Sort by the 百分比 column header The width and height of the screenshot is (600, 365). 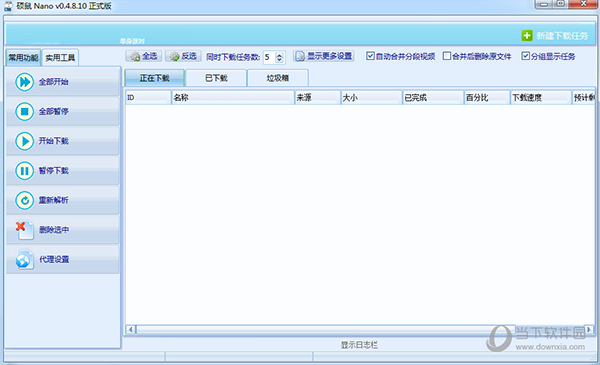[x=487, y=98]
